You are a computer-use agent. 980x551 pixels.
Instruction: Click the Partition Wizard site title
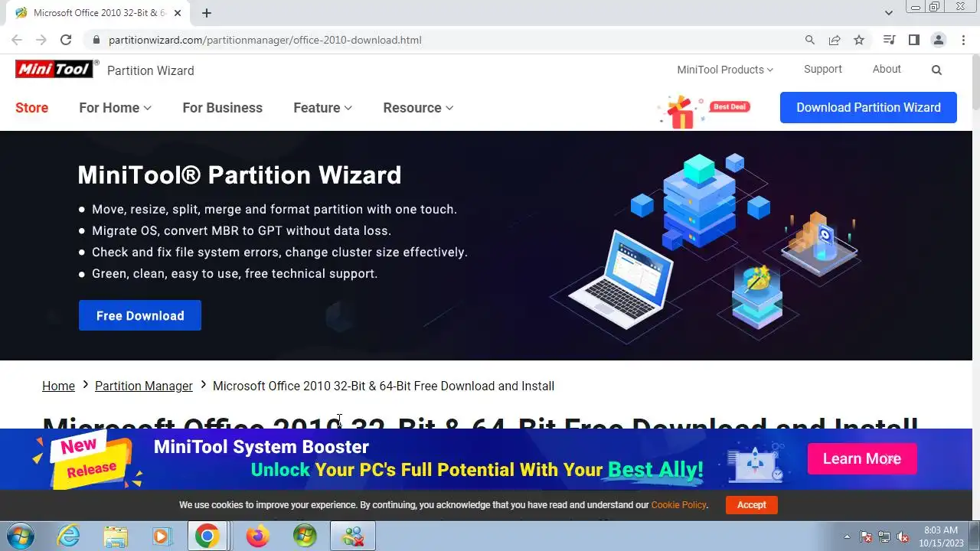[150, 70]
